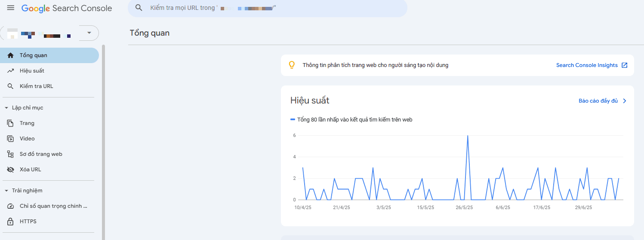Click the home icon beside Tổng quan

point(11,55)
